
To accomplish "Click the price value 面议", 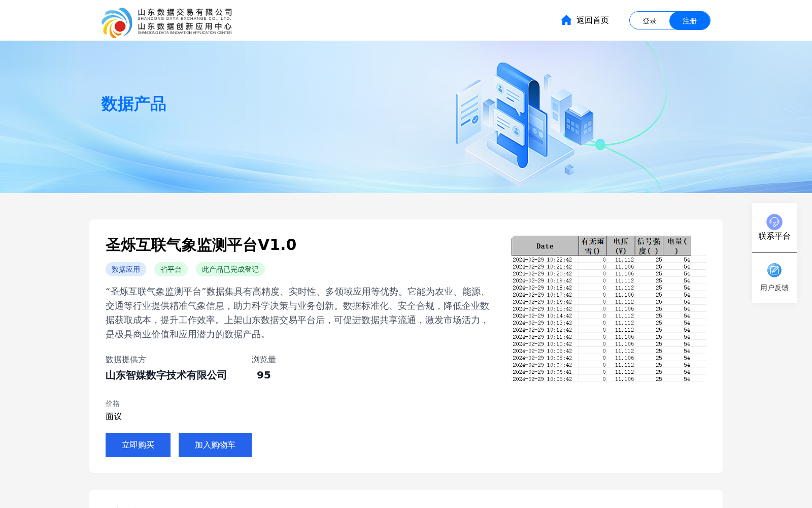I will click(x=114, y=417).
